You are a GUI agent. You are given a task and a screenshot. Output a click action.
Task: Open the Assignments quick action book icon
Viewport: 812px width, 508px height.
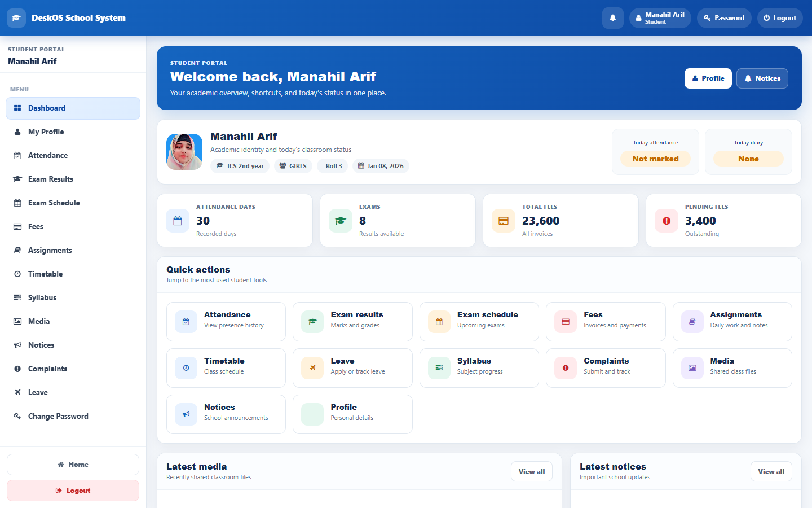click(x=692, y=322)
